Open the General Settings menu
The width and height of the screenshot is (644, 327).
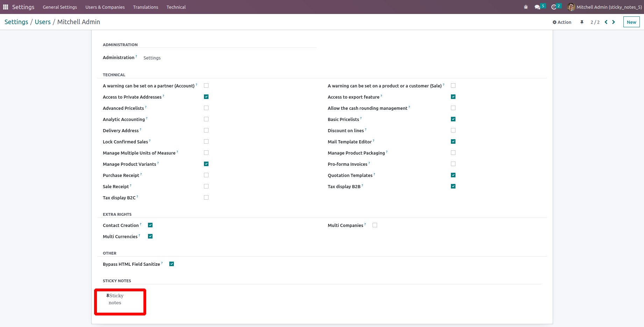(x=60, y=7)
